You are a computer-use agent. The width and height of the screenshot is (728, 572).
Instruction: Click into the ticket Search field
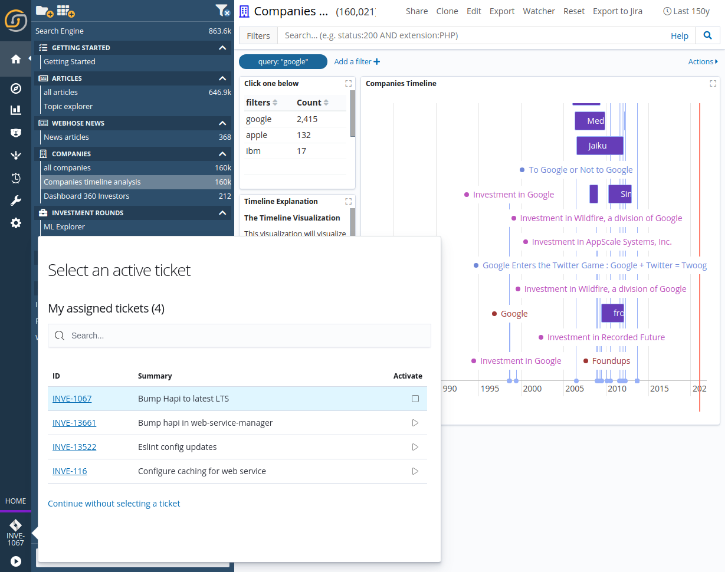tap(240, 336)
